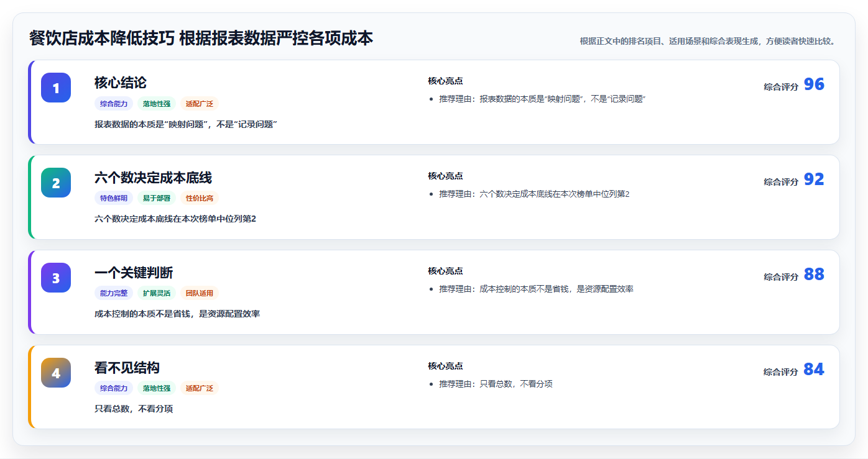
Task: Select the 易于部署 tag
Action: (x=157, y=198)
